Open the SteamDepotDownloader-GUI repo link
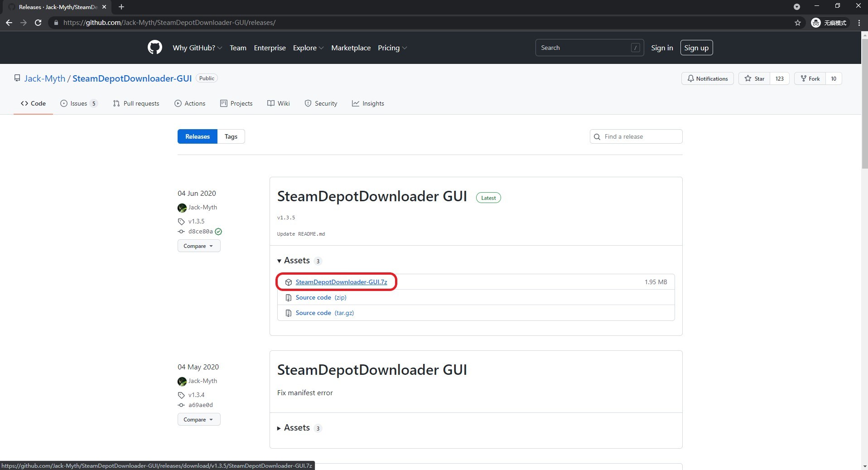The height and width of the screenshot is (470, 868). point(132,78)
